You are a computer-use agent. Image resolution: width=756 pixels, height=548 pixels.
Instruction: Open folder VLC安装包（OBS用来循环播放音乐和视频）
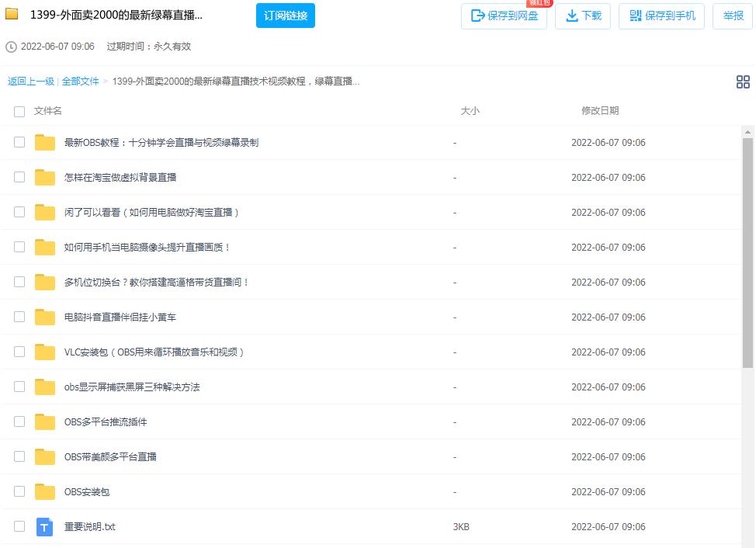point(154,352)
